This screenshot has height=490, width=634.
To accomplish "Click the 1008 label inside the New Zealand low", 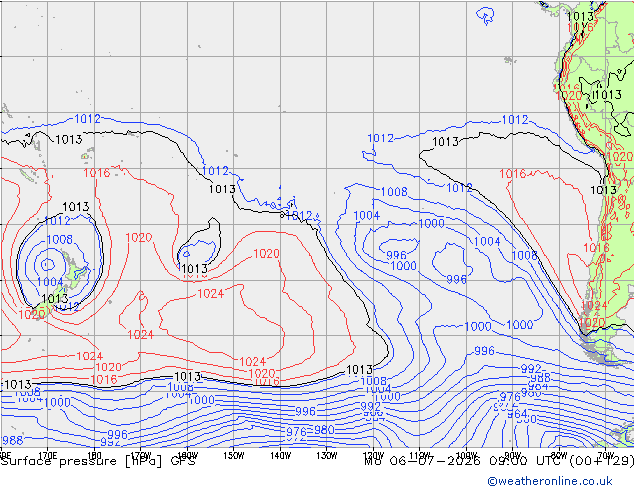I will click(x=59, y=239).
